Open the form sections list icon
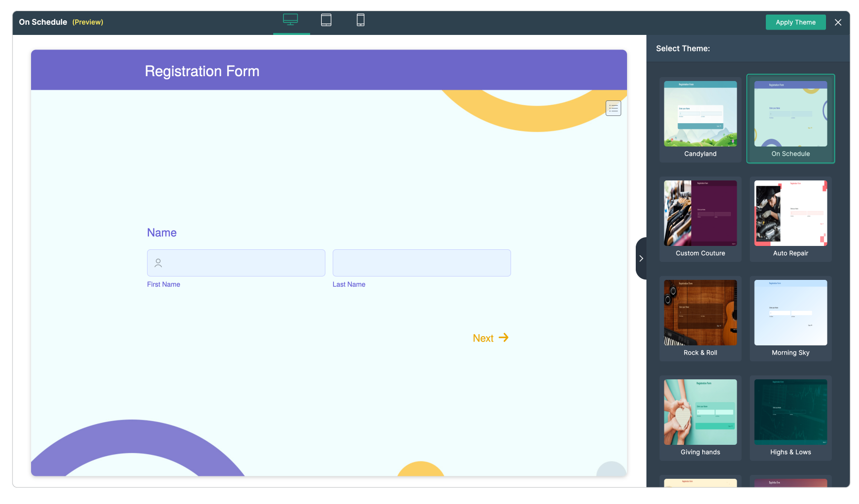 point(613,108)
